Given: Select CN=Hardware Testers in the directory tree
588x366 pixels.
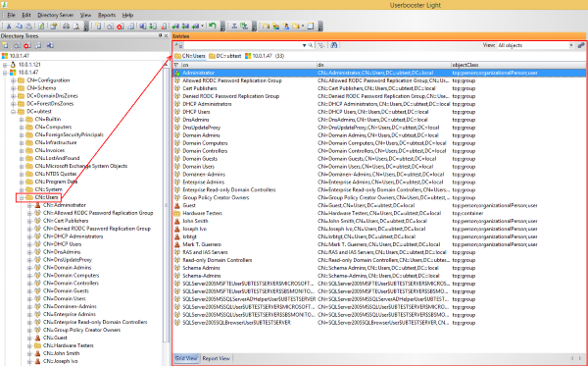Looking at the screenshot, I should pos(68,345).
